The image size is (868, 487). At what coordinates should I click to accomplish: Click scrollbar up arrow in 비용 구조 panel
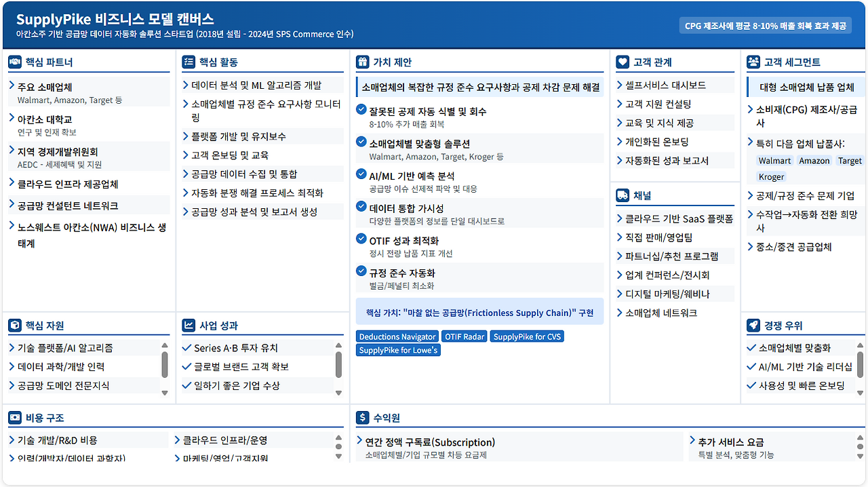(339, 437)
